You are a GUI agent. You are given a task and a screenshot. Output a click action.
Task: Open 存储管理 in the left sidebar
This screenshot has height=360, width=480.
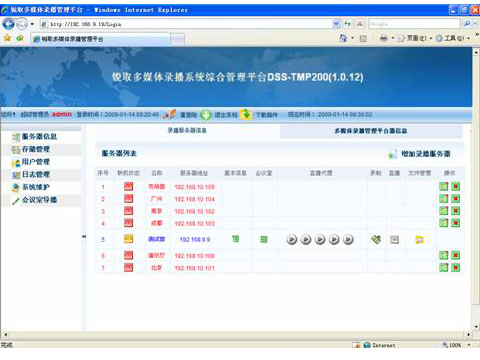click(36, 149)
